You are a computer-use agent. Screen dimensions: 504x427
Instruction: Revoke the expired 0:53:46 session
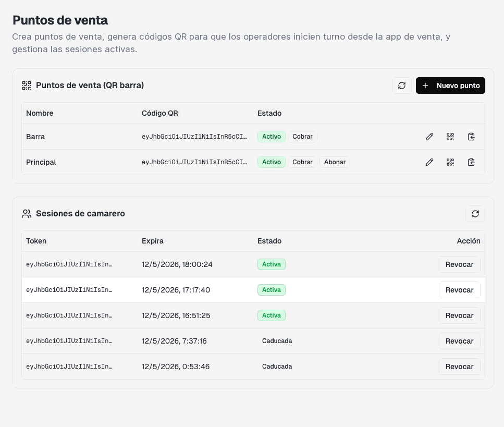click(x=459, y=367)
